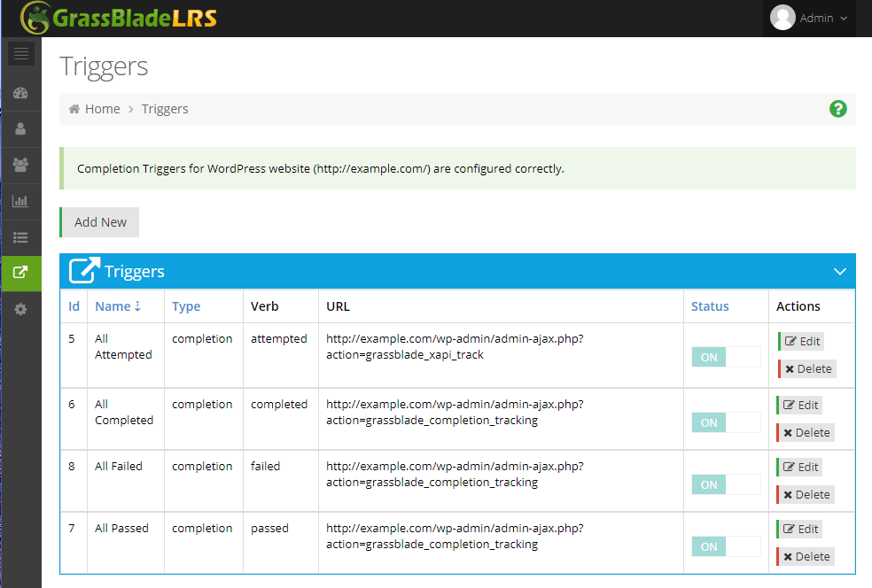Image resolution: width=872 pixels, height=588 pixels.
Task: Click the Verb column header
Action: point(264,306)
